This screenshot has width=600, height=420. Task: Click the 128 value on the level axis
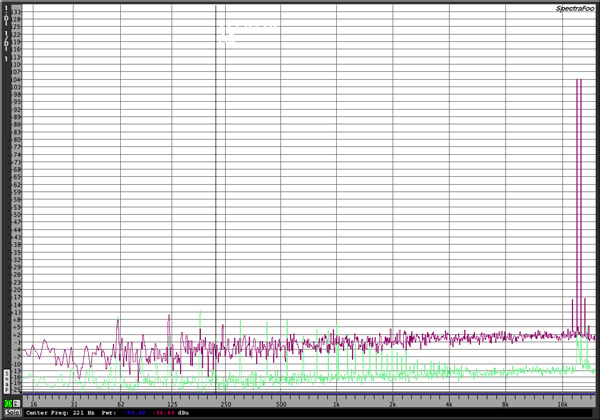coord(16,19)
